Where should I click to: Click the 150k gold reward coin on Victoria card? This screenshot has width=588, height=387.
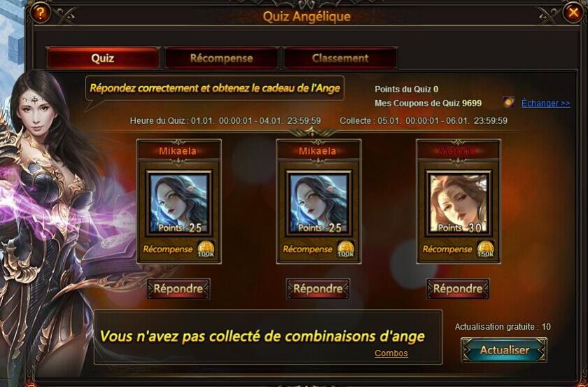click(x=485, y=249)
